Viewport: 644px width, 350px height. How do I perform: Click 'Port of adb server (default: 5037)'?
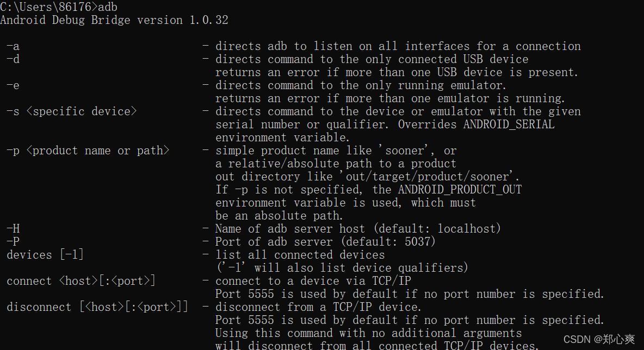pyautogui.click(x=325, y=242)
